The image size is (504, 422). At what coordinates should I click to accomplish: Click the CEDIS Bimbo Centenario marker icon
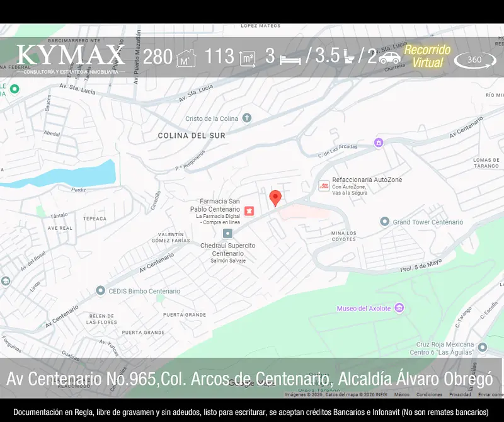[x=101, y=290]
